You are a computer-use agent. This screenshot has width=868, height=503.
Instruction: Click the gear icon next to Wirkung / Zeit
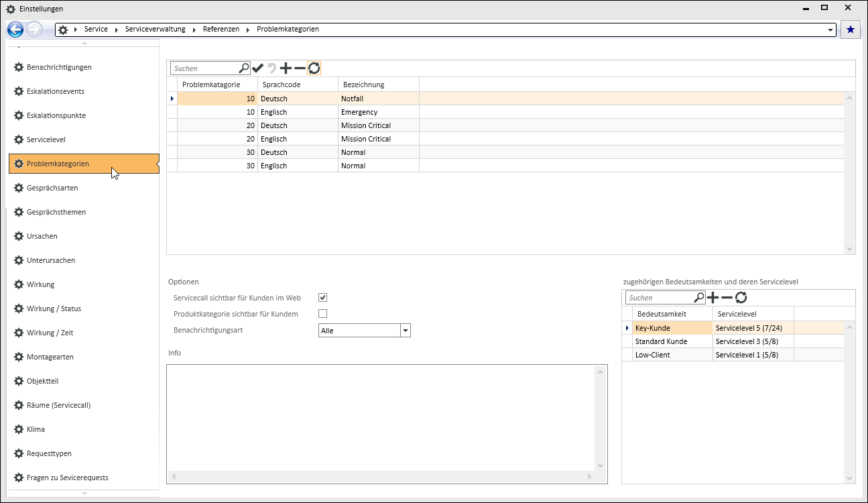pos(19,333)
